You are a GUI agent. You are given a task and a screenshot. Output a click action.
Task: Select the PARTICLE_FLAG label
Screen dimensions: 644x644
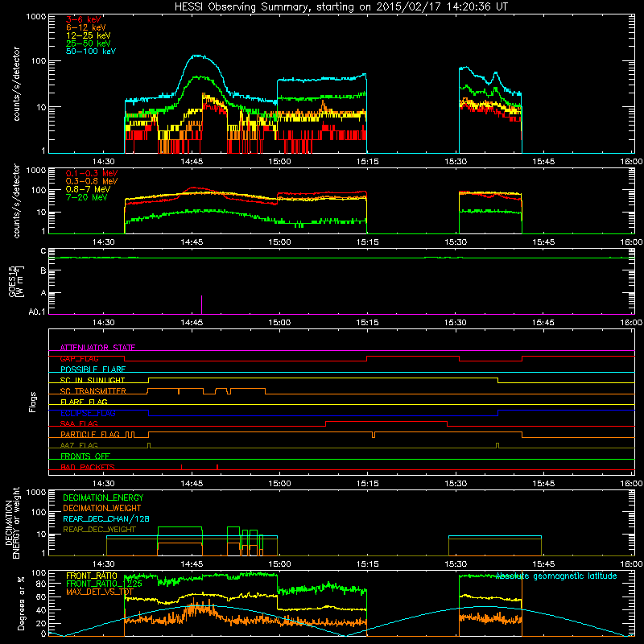[x=90, y=435]
